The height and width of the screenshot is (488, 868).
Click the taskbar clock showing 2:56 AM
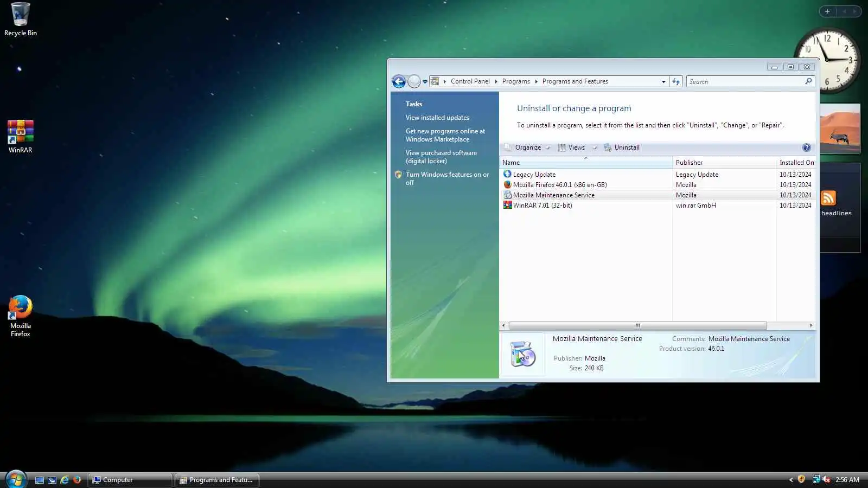tap(847, 480)
